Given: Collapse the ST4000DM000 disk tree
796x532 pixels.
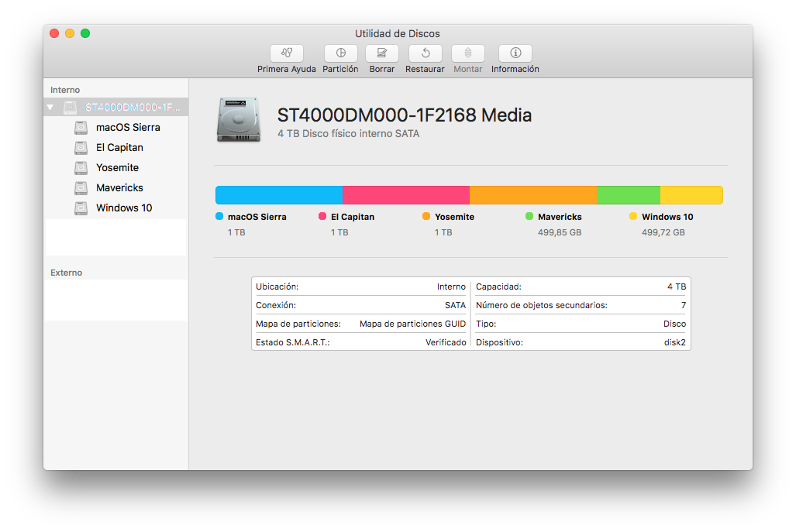Looking at the screenshot, I should pos(50,108).
